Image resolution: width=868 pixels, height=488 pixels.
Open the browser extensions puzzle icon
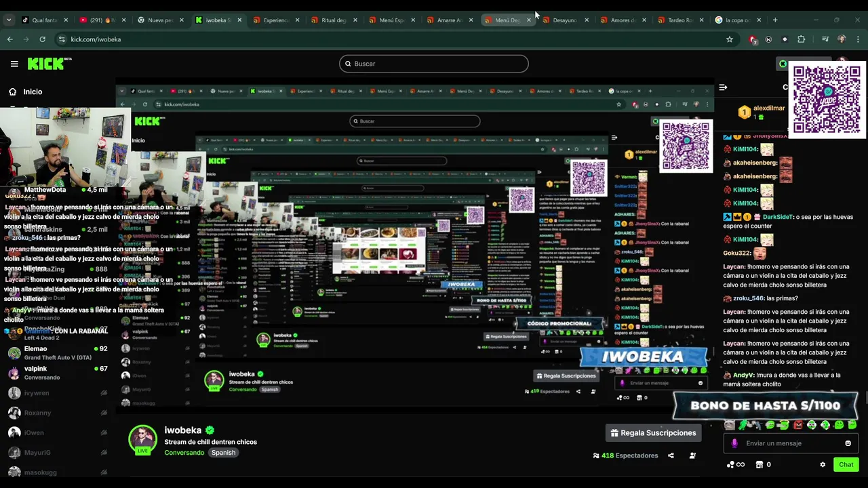[801, 39]
